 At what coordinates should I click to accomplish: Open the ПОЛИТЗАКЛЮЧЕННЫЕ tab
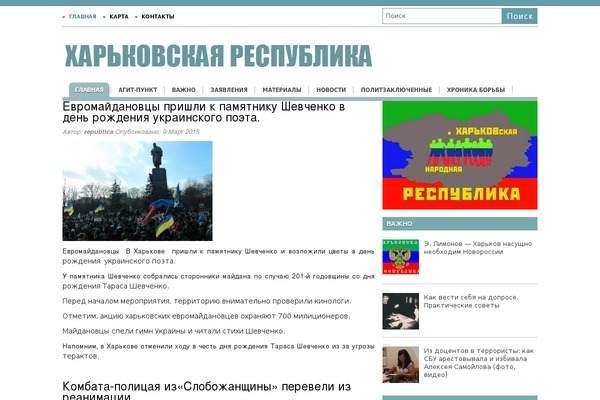(x=396, y=90)
